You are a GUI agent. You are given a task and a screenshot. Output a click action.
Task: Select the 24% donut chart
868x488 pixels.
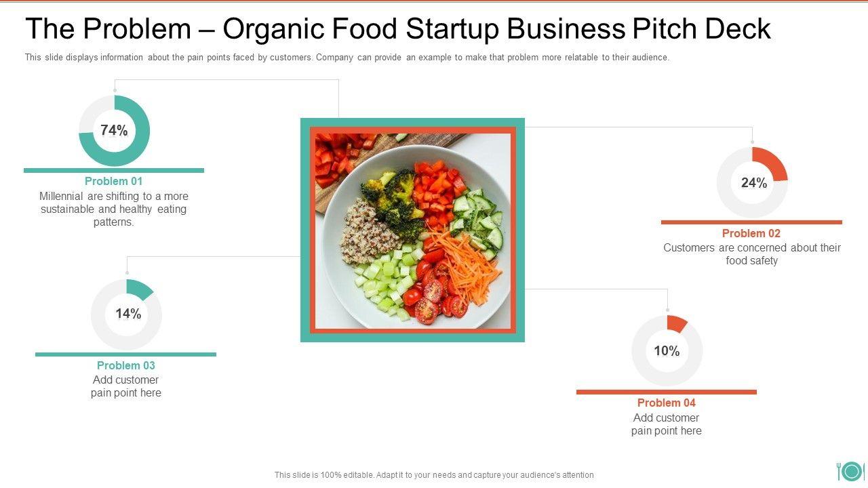753,182
